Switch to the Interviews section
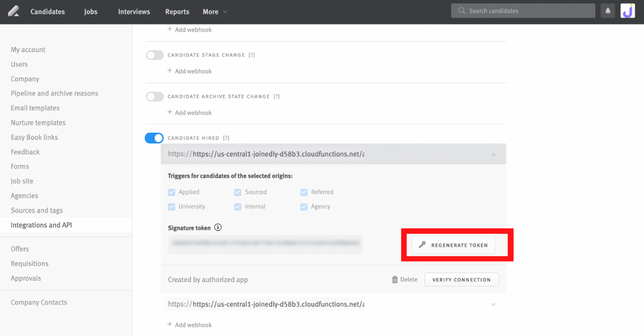Screen dimensions: 644x336 pyautogui.click(x=133, y=11)
